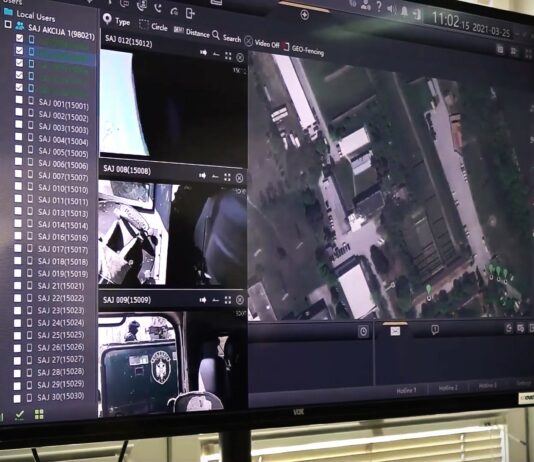Switch to the Hotline 1 tab
534x462 pixels.
[406, 390]
